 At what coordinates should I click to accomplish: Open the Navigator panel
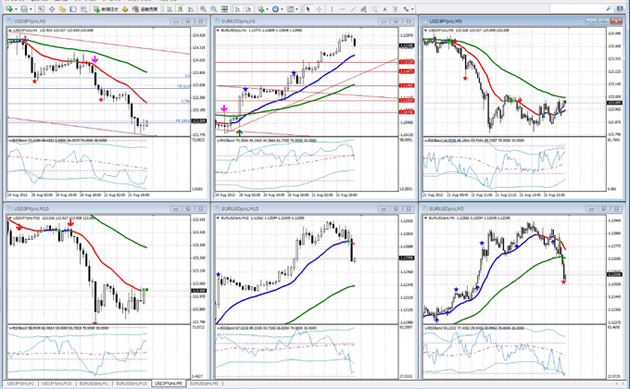[x=62, y=9]
